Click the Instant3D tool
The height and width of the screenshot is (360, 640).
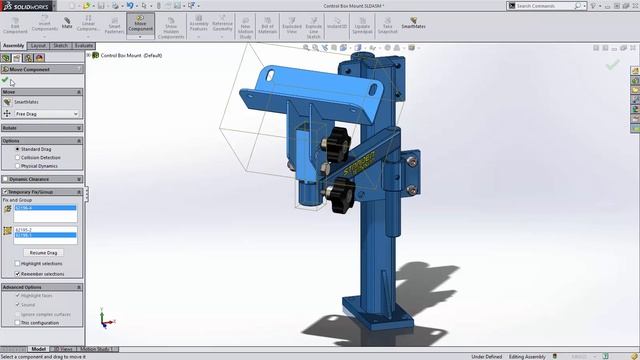[337, 23]
